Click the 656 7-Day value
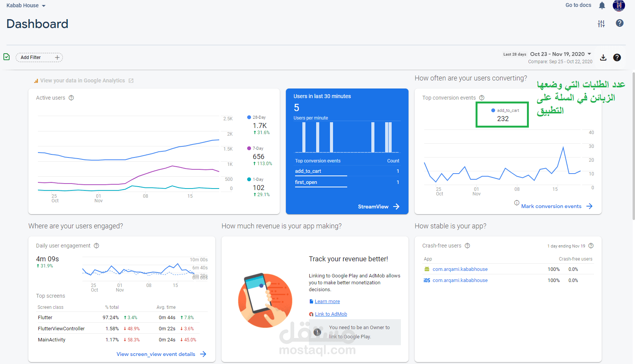Screen dimensions: 635x364 (259, 157)
